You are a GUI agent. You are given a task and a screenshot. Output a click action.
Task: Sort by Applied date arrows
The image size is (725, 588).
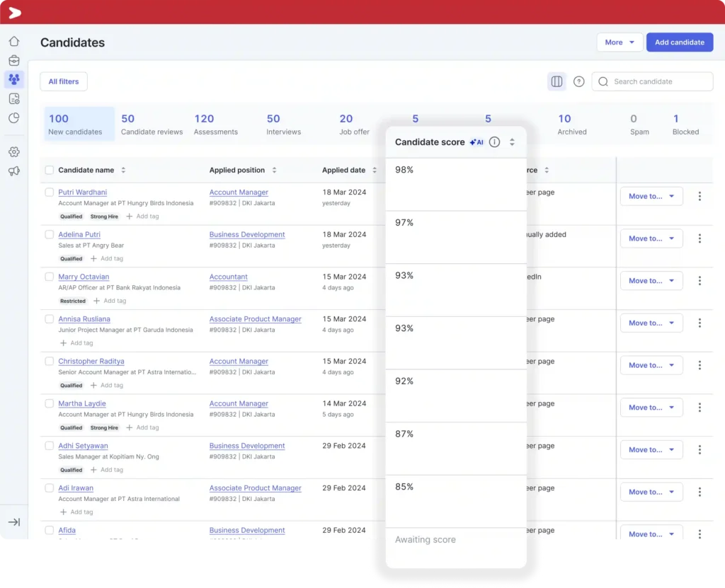pyautogui.click(x=375, y=170)
